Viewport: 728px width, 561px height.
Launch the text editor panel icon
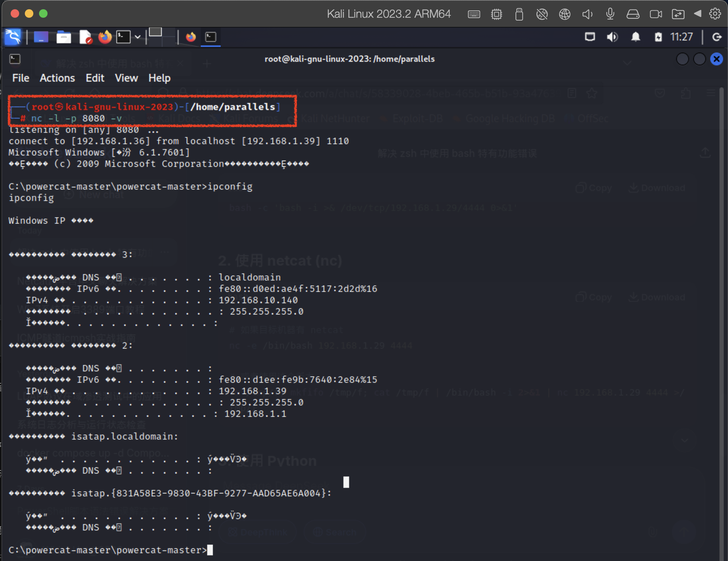[85, 37]
